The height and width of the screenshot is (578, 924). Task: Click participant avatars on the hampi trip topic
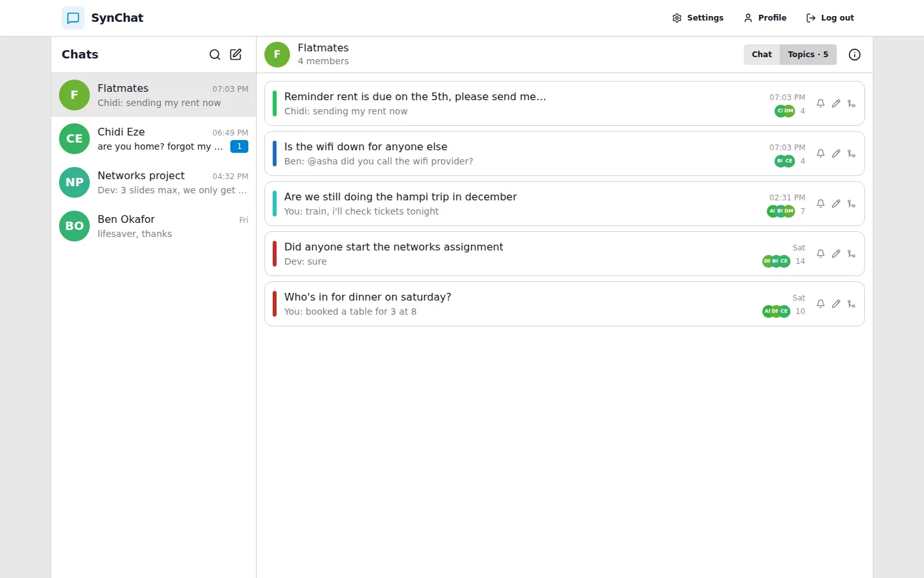781,211
